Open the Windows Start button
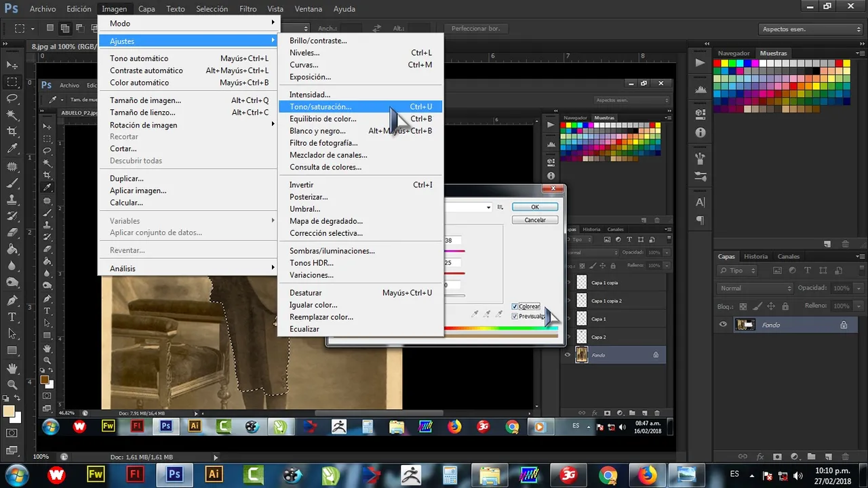Image resolution: width=868 pixels, height=488 pixels. point(16,474)
